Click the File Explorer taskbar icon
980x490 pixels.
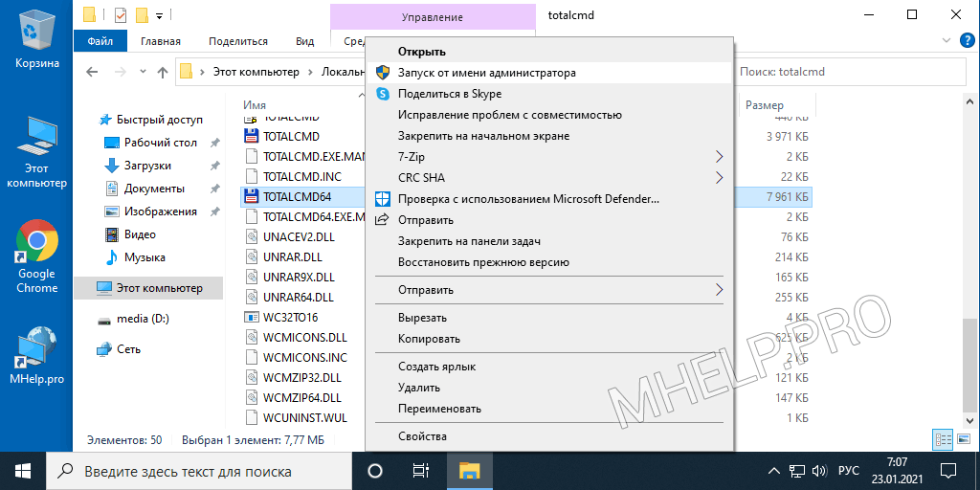469,471
